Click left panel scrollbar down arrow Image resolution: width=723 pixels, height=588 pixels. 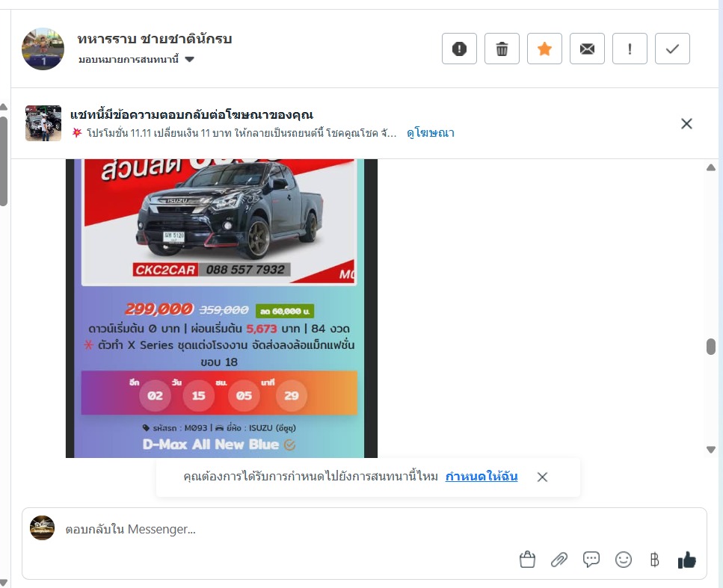[x=3, y=583]
